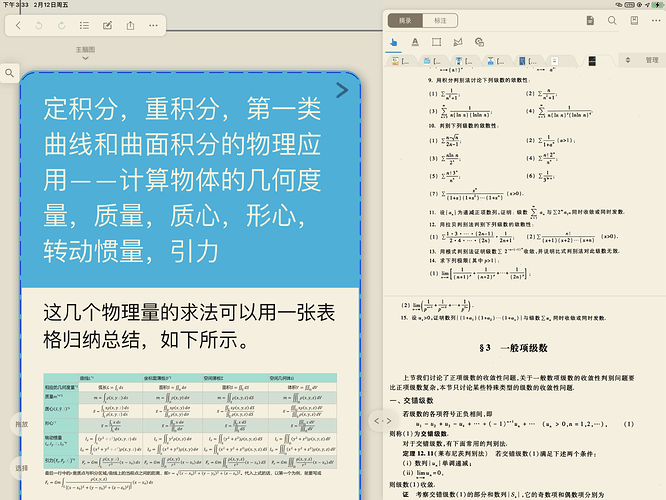Screen dimensions: 666x500
Task: Tap the split view divider handle
Action: (x=382, y=421)
